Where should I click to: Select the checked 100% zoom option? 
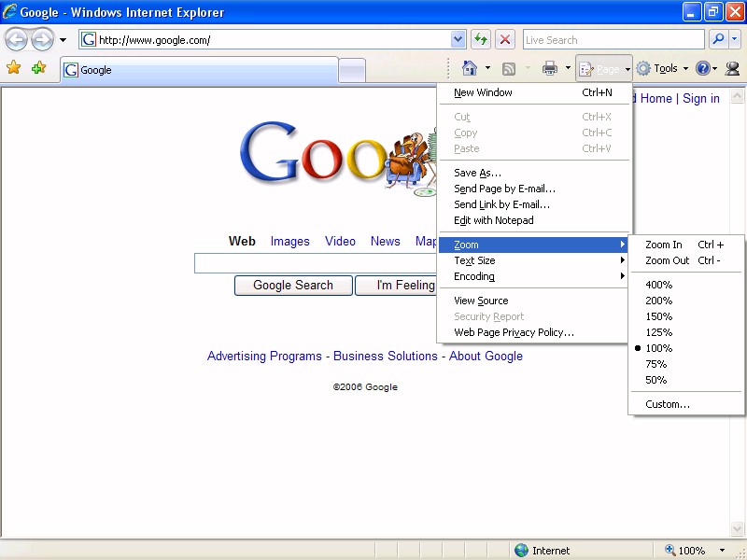(686, 348)
